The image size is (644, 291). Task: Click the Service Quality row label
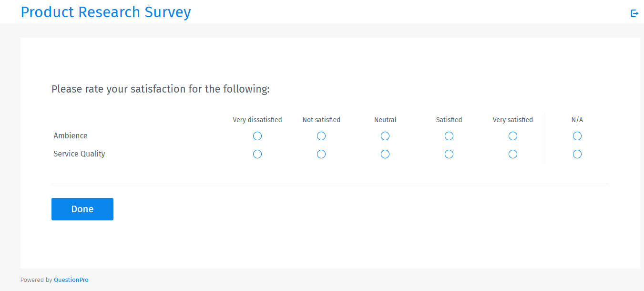pos(79,154)
